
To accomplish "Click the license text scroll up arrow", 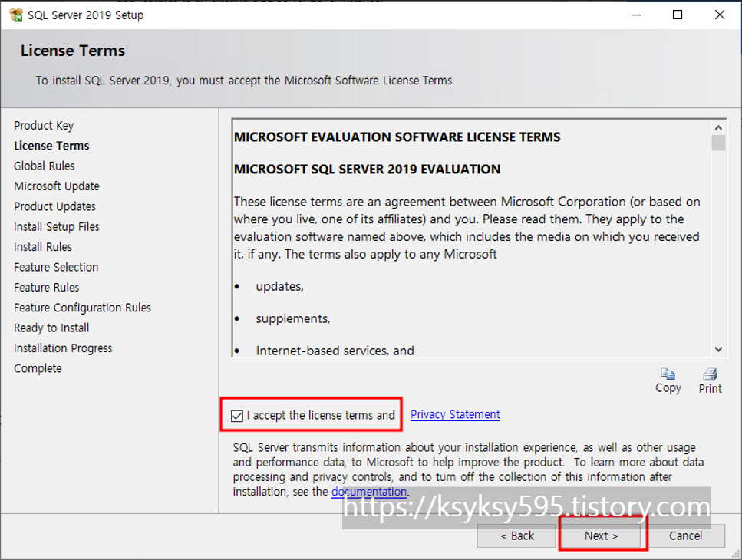I will pos(718,127).
